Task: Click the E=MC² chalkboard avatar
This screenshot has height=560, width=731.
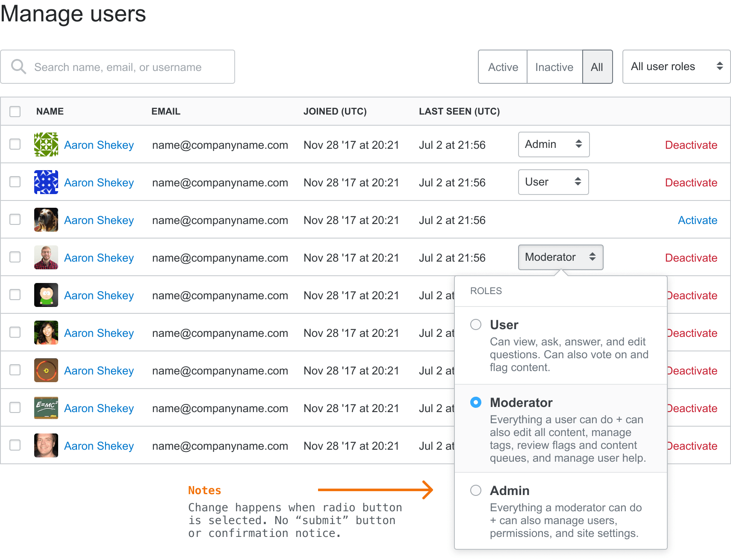Action: point(46,408)
